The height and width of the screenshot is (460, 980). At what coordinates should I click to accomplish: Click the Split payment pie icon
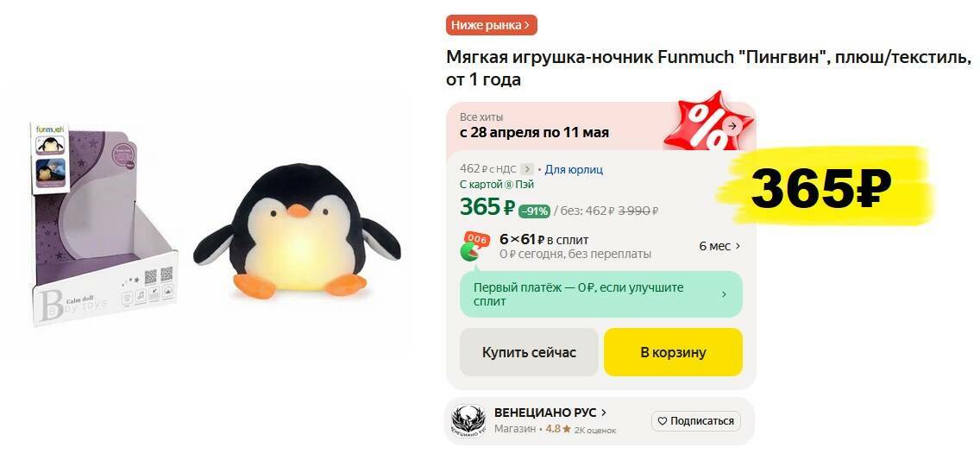click(474, 247)
